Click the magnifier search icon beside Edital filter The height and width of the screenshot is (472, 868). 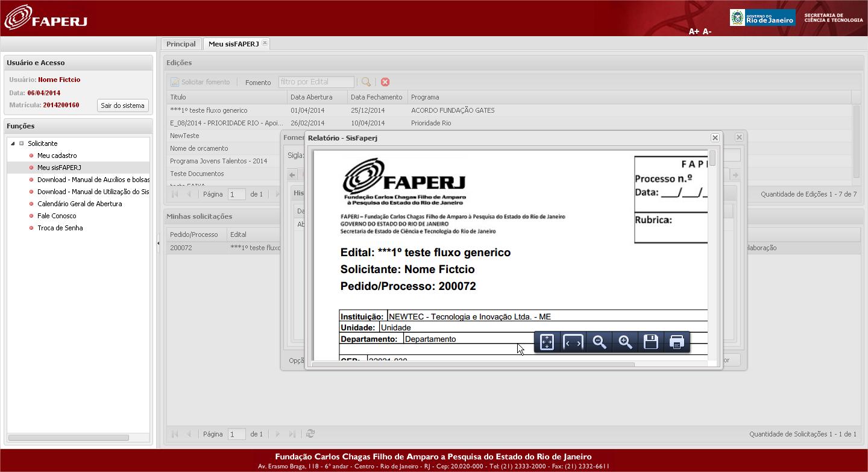click(366, 82)
